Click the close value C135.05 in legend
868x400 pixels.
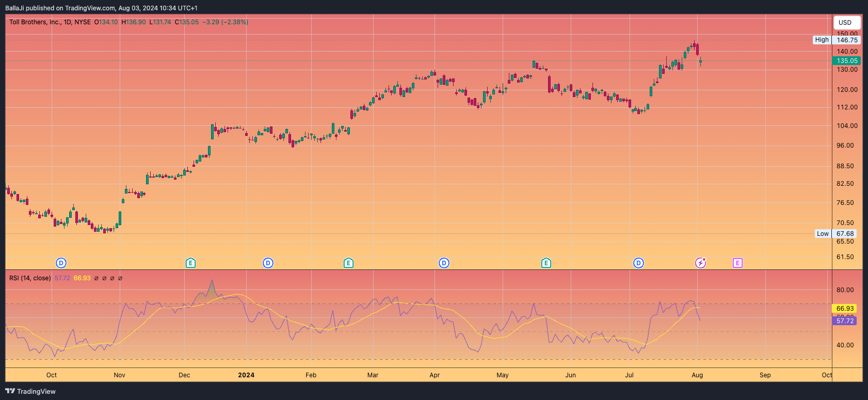pos(186,22)
